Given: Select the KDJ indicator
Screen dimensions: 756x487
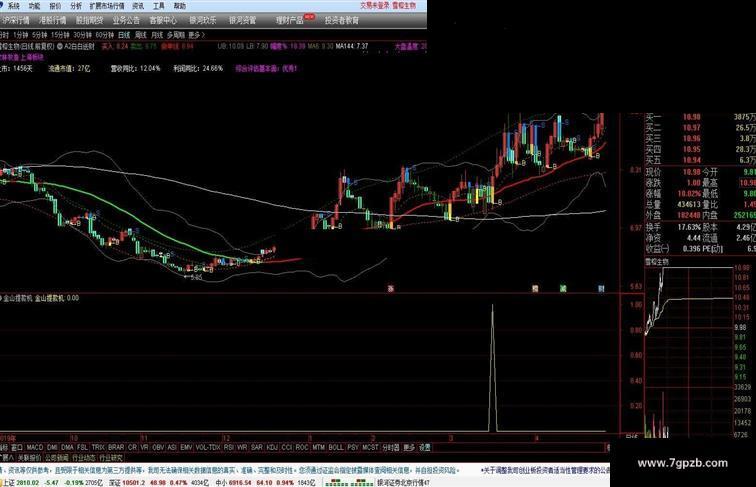Looking at the screenshot, I should 272,447.
